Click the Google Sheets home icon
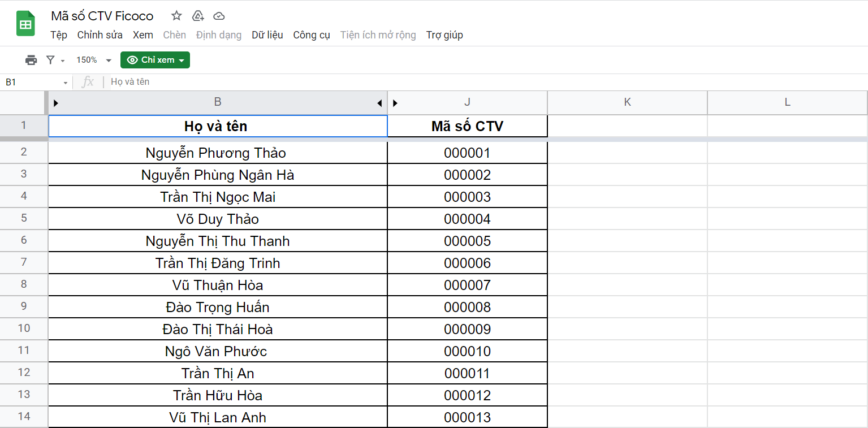868x428 pixels. click(25, 24)
